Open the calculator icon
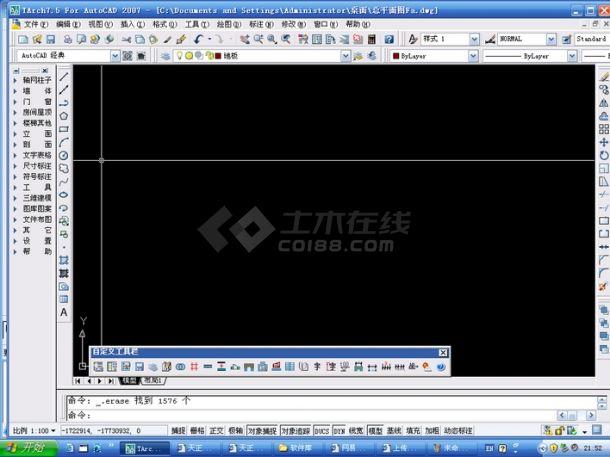Image resolution: width=610 pixels, height=457 pixels. pyautogui.click(x=372, y=39)
